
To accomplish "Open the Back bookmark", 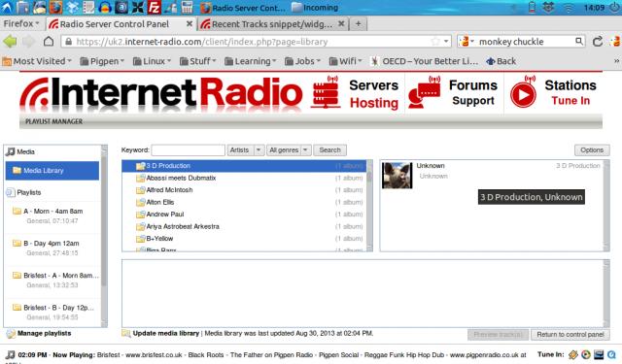I will pos(501,61).
